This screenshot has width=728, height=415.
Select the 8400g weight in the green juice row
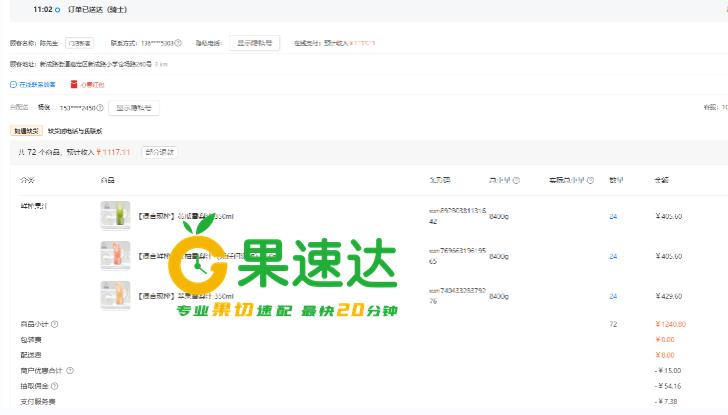coord(499,216)
